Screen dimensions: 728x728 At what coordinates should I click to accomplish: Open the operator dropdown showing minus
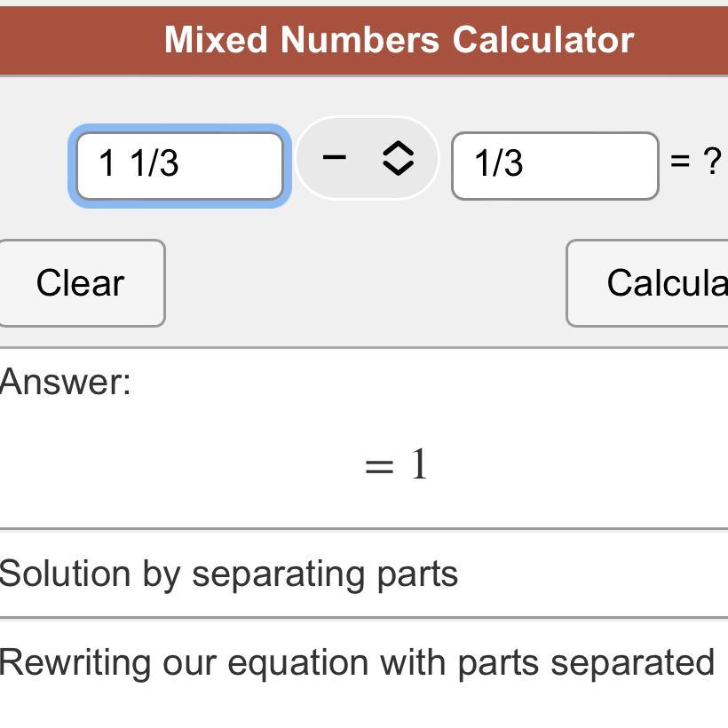pyautogui.click(x=367, y=159)
